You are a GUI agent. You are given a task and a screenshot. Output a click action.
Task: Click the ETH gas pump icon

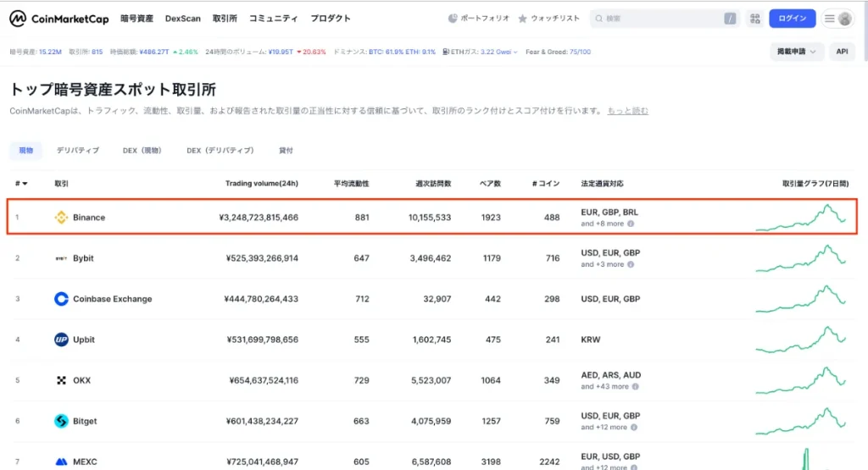click(446, 52)
